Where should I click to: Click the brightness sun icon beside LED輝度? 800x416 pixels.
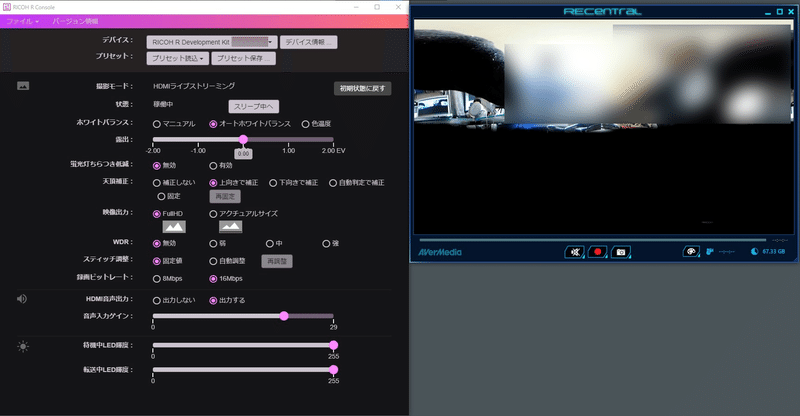23,347
